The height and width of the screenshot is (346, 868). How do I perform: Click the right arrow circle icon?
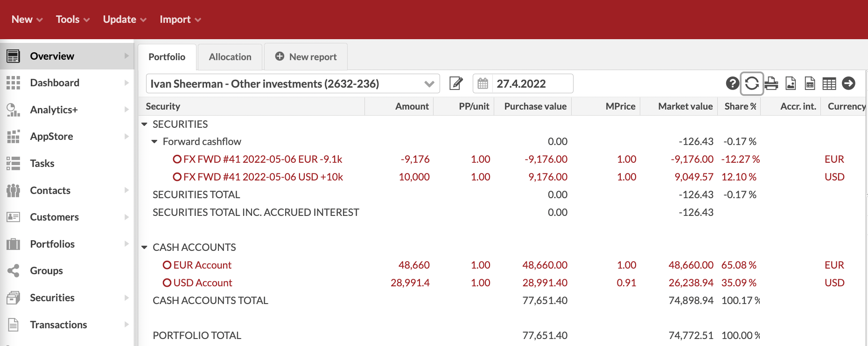click(848, 83)
